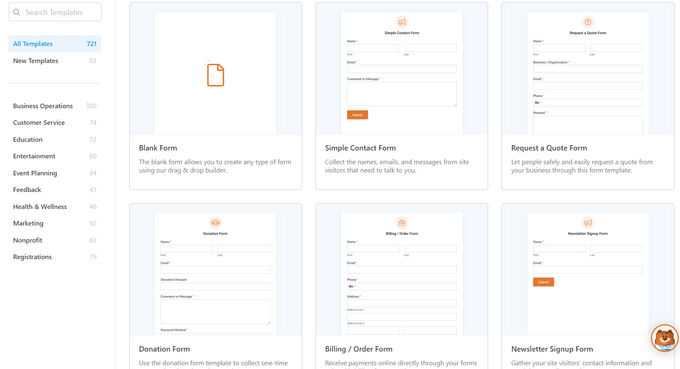680x369 pixels.
Task: Click the 92 count beside Marketing
Action: (x=93, y=223)
